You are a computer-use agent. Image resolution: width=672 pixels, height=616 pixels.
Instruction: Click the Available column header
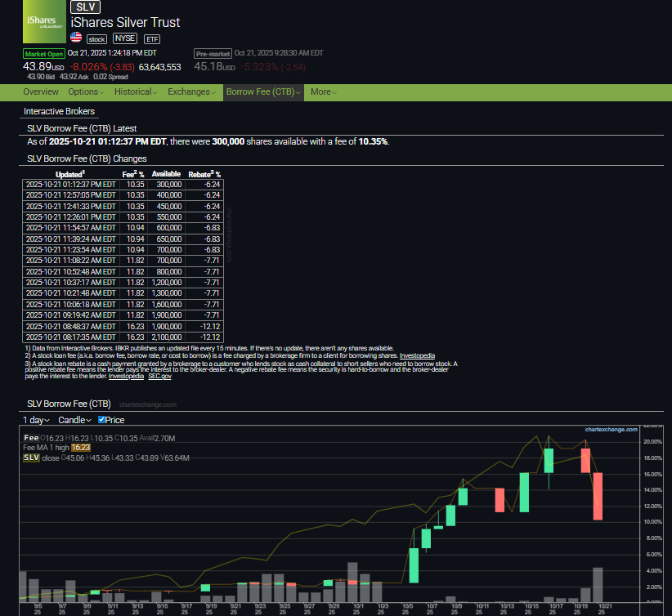[166, 174]
